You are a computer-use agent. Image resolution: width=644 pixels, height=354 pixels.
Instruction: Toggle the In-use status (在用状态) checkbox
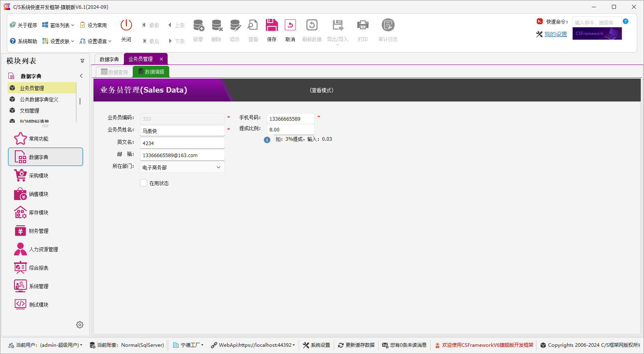click(144, 183)
